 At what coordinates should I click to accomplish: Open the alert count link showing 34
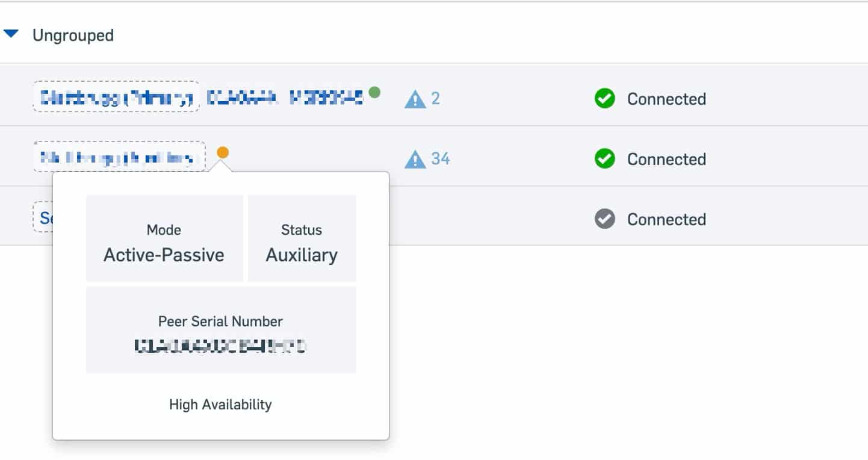pyautogui.click(x=440, y=159)
